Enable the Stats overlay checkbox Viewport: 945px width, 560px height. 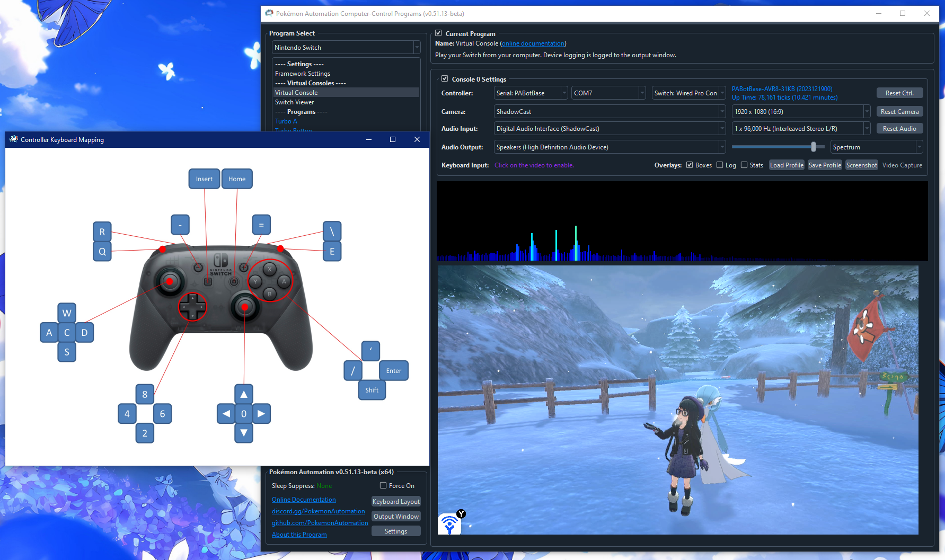[744, 165]
